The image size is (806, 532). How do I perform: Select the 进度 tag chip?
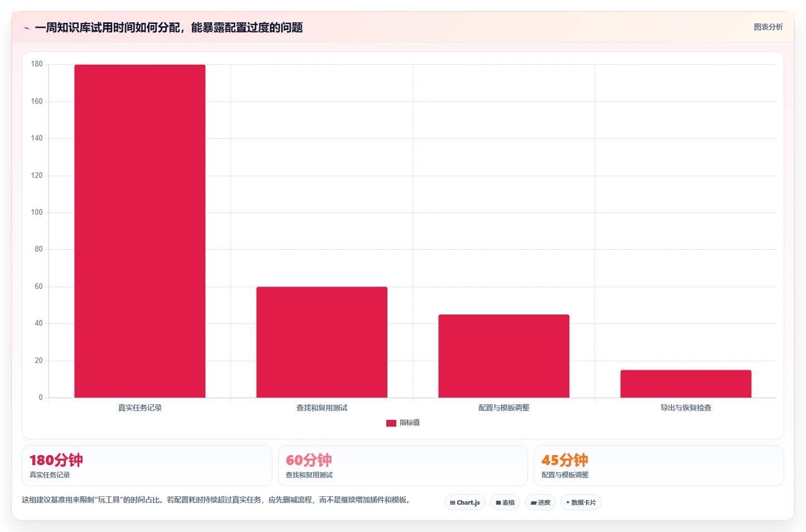(x=540, y=502)
